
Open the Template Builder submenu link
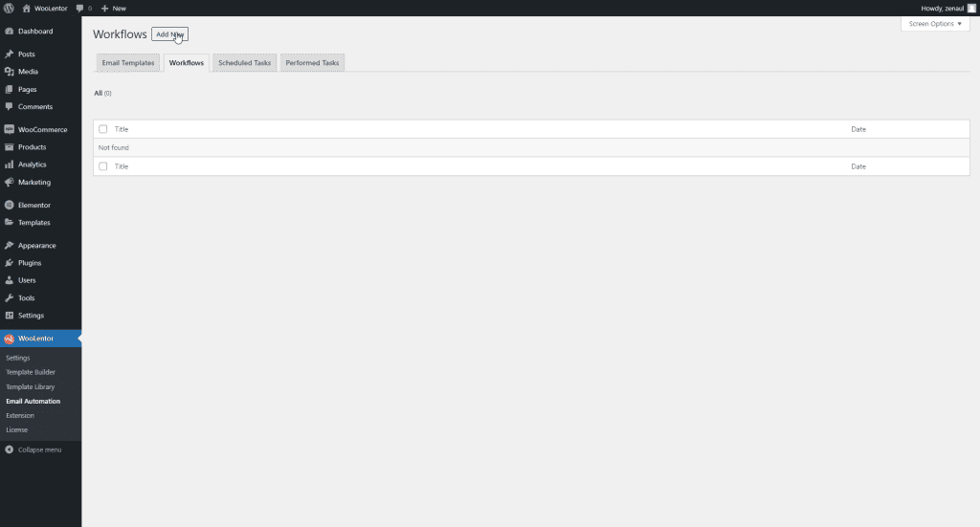pyautogui.click(x=31, y=372)
